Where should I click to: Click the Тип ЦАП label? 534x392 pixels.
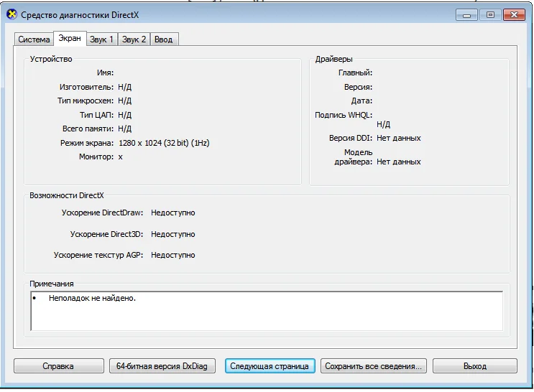coord(97,115)
